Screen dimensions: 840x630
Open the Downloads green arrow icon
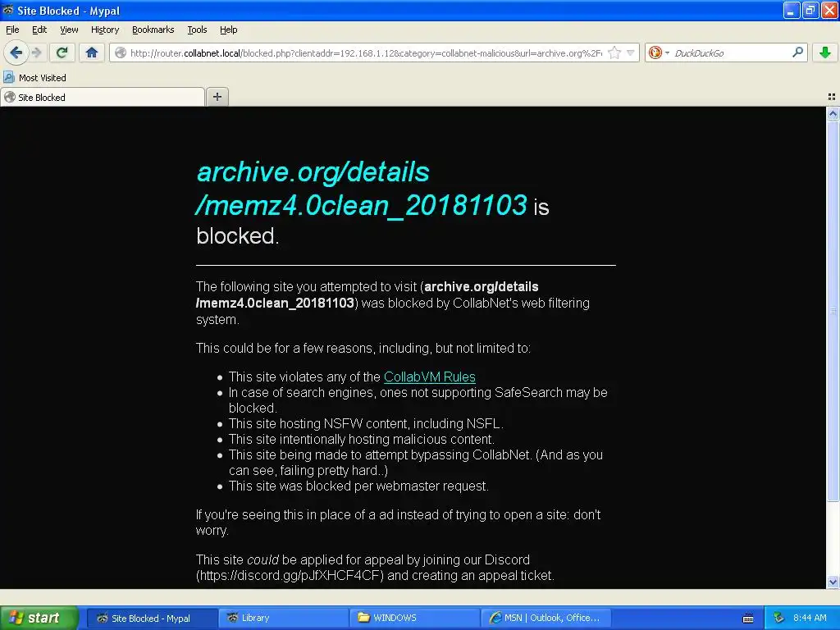pyautogui.click(x=825, y=52)
